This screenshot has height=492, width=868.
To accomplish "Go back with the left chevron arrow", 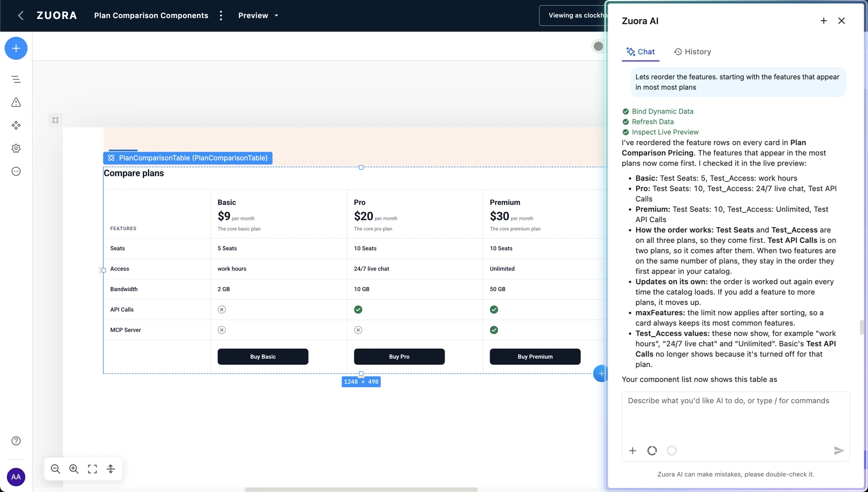I will 21,15.
